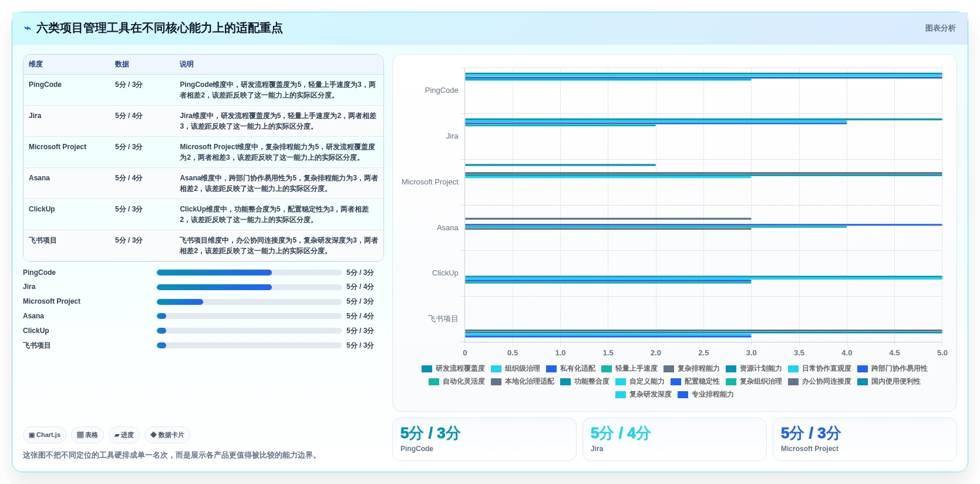Click the Microsoft Project label on chart axis
Screen dimensions: 980x484
[x=430, y=182]
